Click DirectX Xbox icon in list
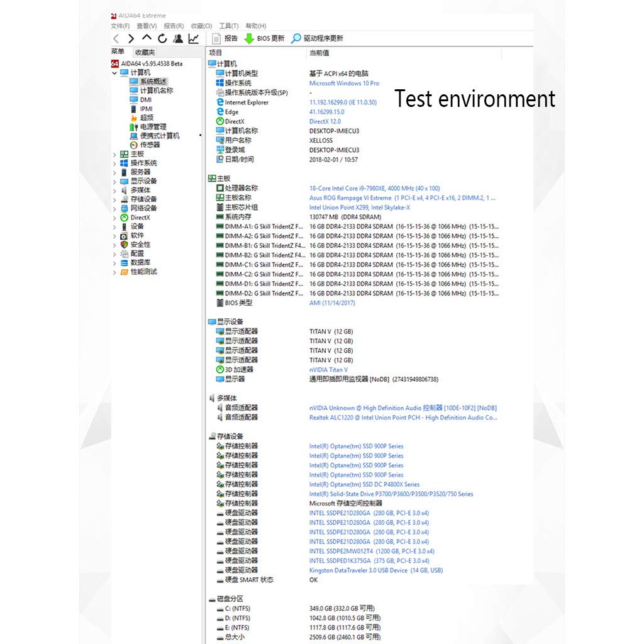Screen dimensions: 644x644 (x=220, y=121)
